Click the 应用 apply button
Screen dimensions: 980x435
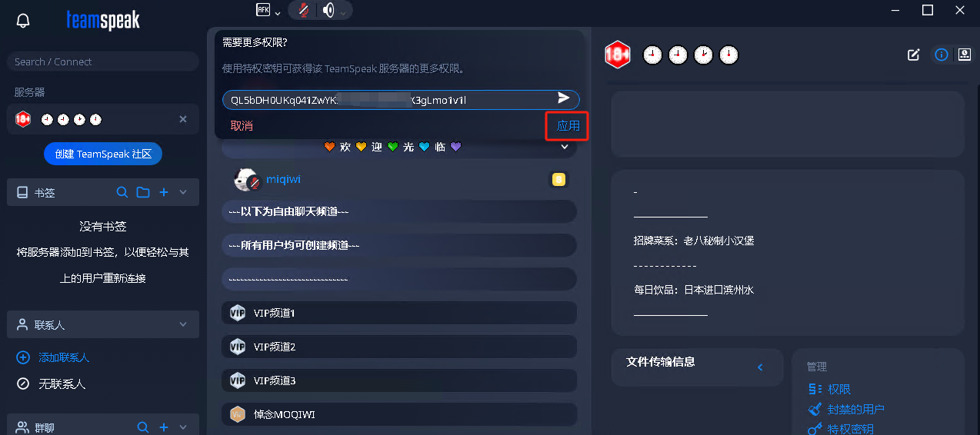pos(568,126)
